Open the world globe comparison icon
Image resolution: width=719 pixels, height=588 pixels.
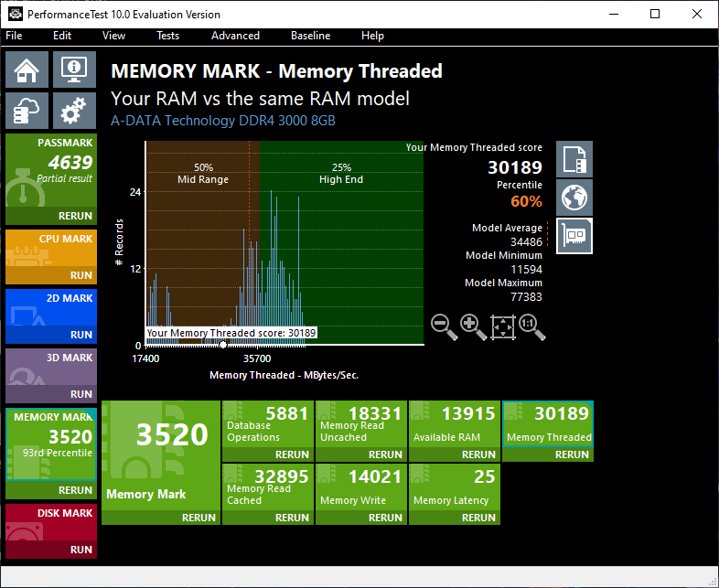point(574,198)
